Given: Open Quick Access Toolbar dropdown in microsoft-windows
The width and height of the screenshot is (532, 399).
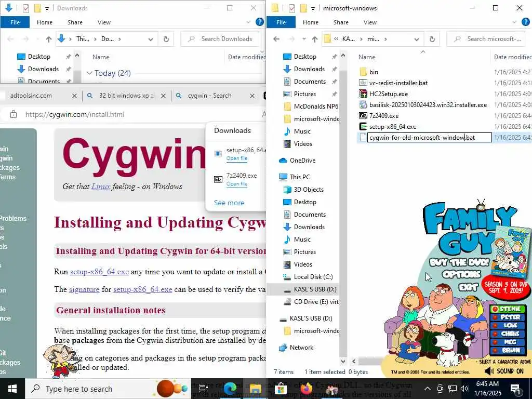Looking at the screenshot, I should pyautogui.click(x=313, y=8).
